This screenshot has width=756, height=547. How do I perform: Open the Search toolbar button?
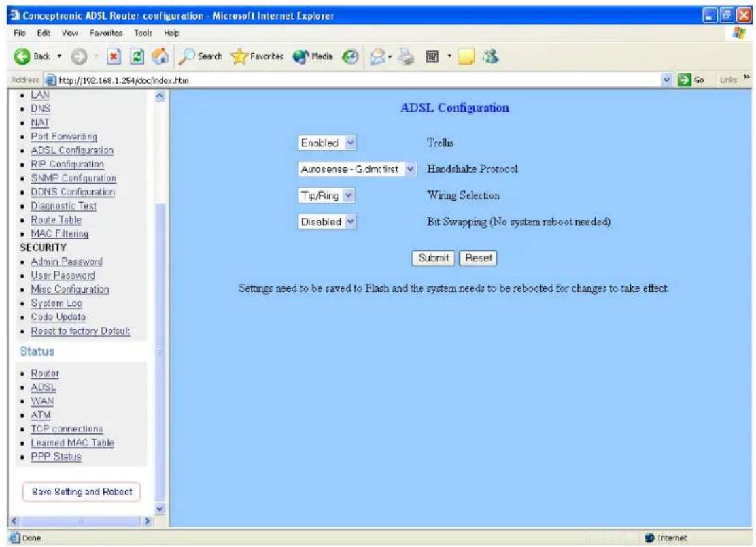tap(200, 56)
